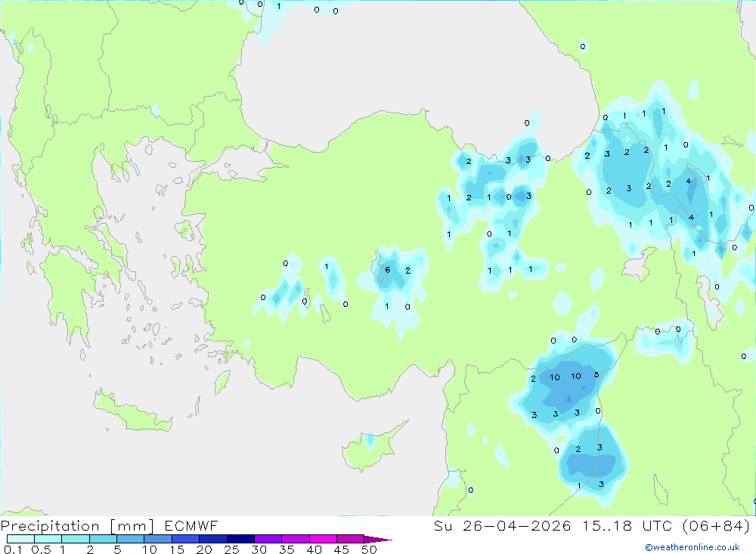This screenshot has width=756, height=554.
Task: Select the 25–30 mm dark navy legend swatch
Action: (x=240, y=539)
